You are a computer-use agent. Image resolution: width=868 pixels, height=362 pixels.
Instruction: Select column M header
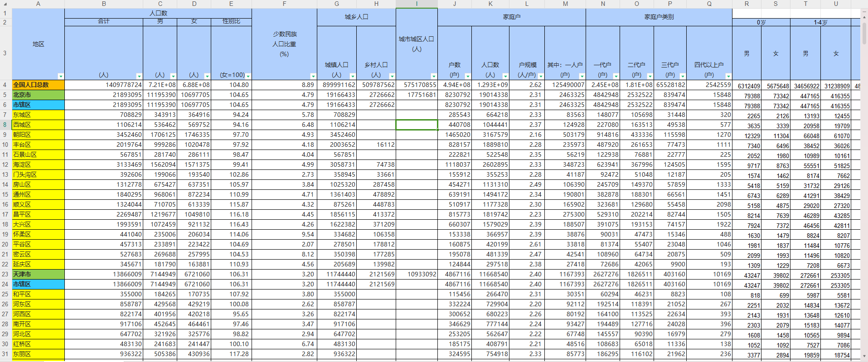tap(565, 4)
